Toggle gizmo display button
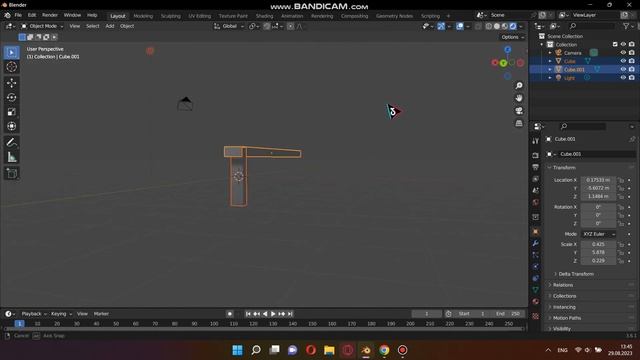Image resolution: width=640 pixels, height=360 pixels. (x=441, y=26)
